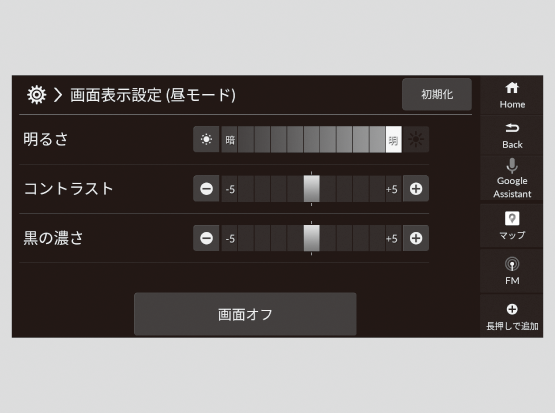This screenshot has height=413, width=555.
Task: Decrease 黒の濃さ with minus button
Action: tap(206, 238)
